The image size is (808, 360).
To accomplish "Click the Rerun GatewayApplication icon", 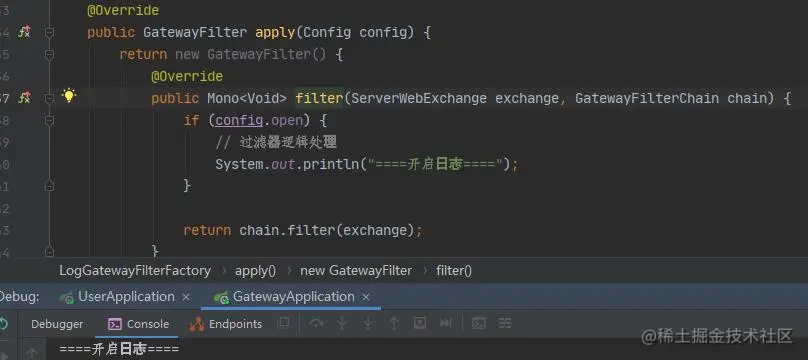I will click(x=3, y=324).
